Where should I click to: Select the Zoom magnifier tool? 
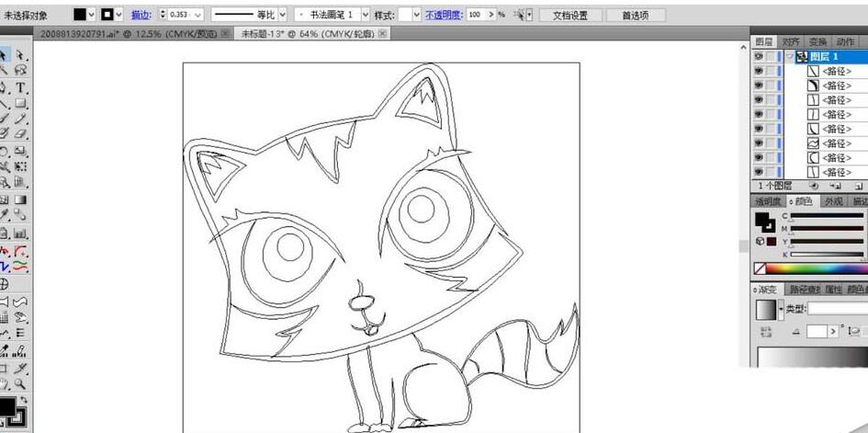pyautogui.click(x=20, y=383)
